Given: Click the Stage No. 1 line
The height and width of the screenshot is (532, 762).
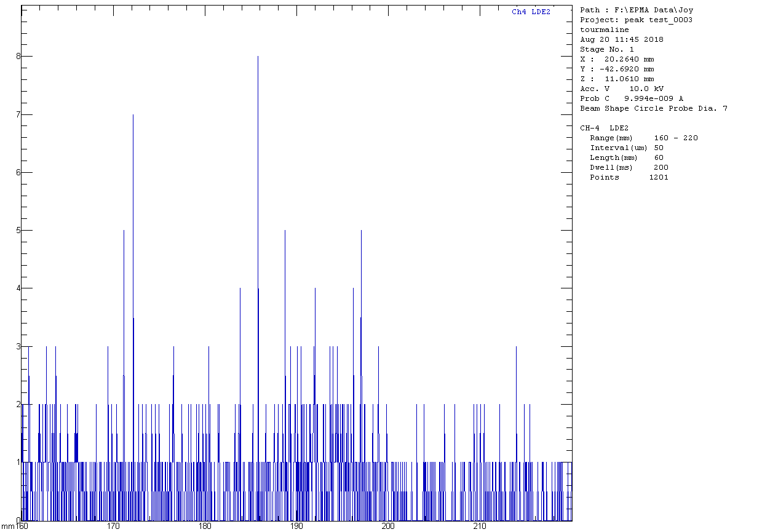Looking at the screenshot, I should pyautogui.click(x=607, y=49).
